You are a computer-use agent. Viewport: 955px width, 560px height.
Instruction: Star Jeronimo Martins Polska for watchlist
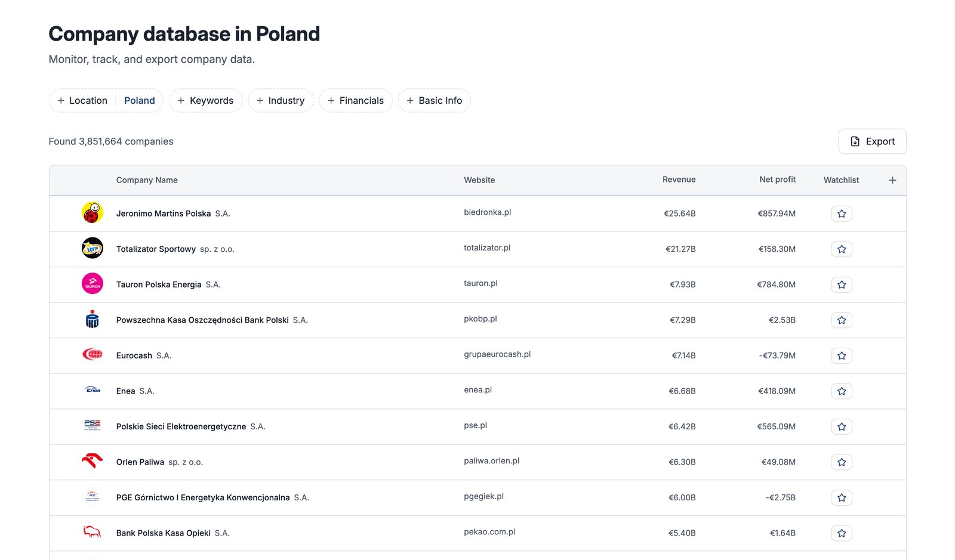point(842,214)
